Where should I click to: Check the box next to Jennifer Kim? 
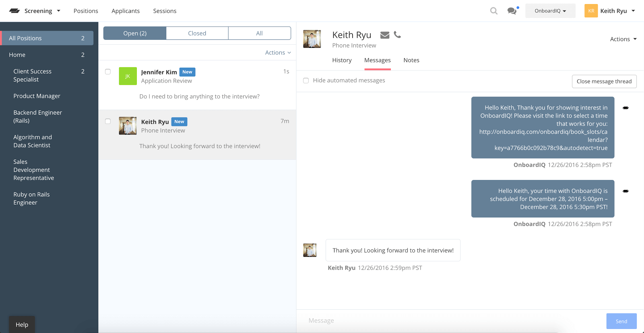coord(108,72)
